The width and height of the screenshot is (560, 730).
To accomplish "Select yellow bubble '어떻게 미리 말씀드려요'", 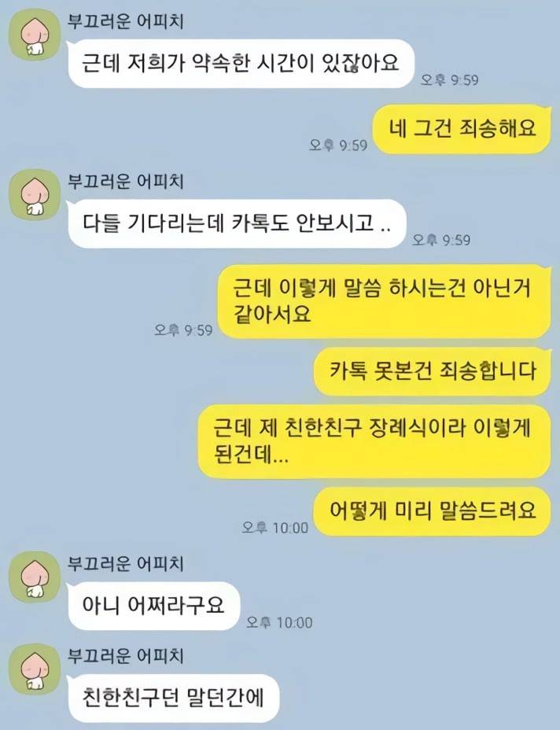I will tap(433, 511).
